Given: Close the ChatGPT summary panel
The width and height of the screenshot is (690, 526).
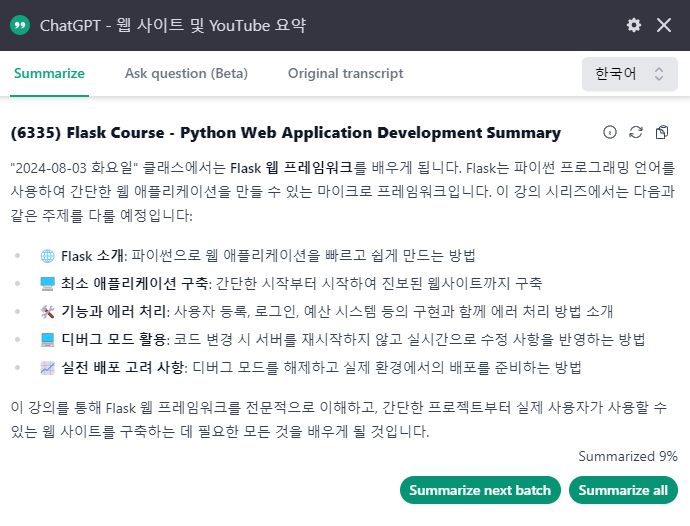Looking at the screenshot, I should tap(664, 25).
